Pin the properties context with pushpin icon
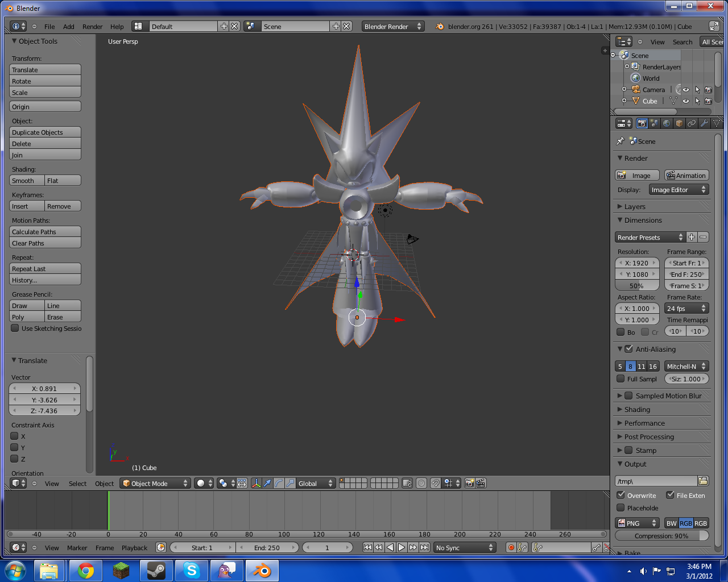The image size is (728, 582). pyautogui.click(x=620, y=141)
